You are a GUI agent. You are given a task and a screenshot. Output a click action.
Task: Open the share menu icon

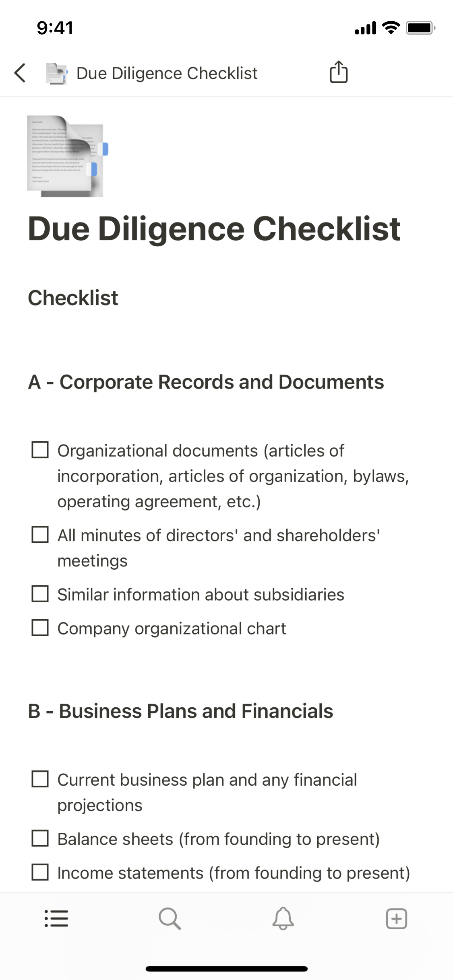tap(338, 72)
